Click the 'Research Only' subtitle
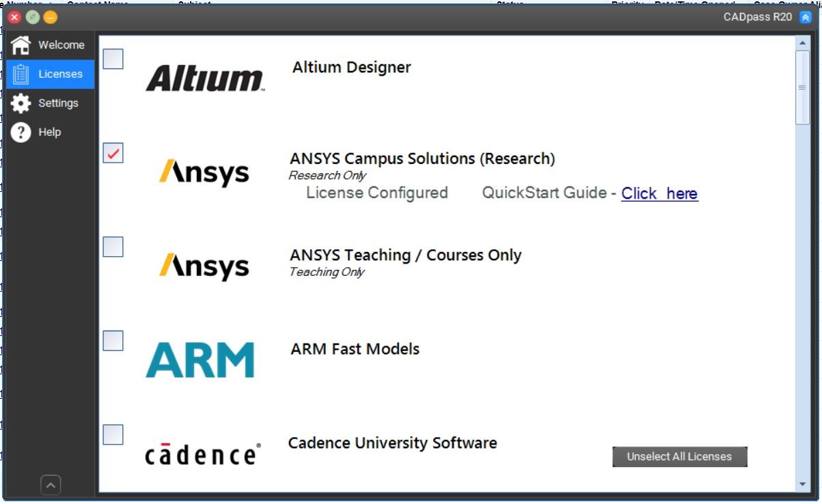Viewport: 822px width, 504px height. 327,176
